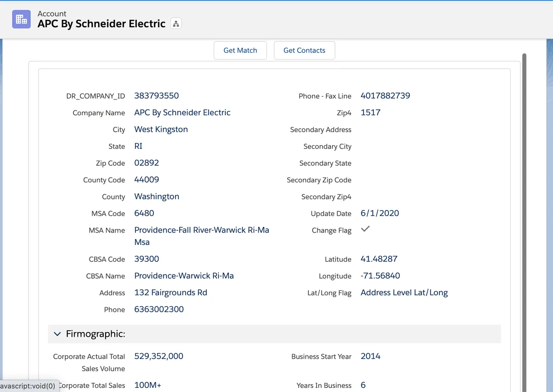Collapse the Firmographic section chevron
The height and width of the screenshot is (392, 553).
[x=57, y=334]
